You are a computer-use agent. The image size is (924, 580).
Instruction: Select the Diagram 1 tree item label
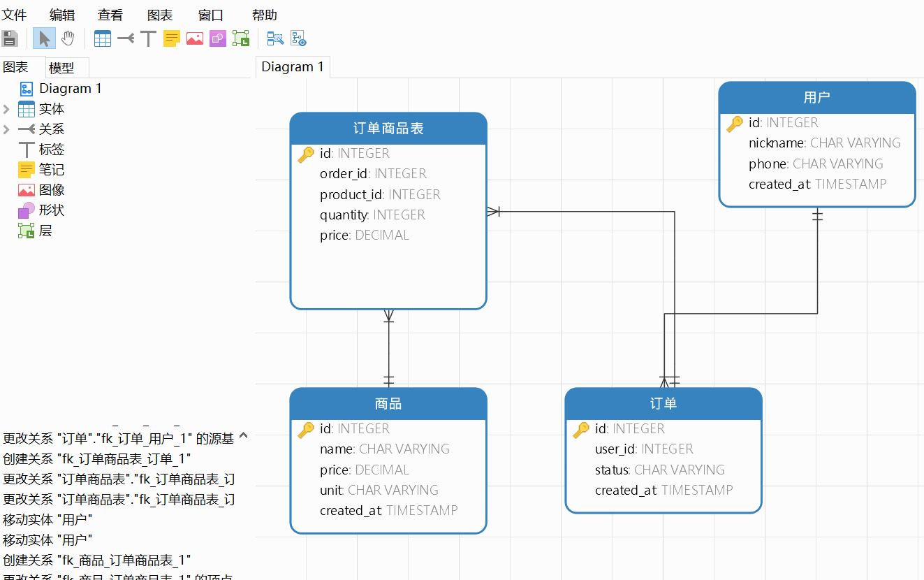[71, 89]
